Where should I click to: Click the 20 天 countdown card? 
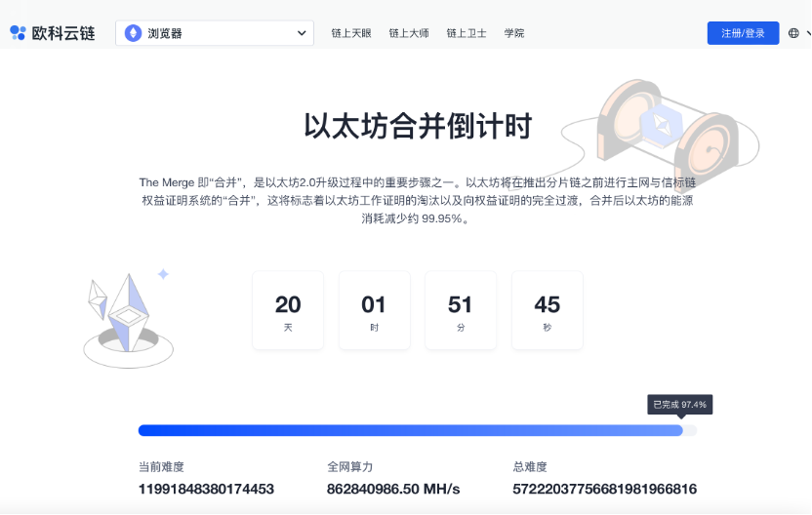coord(288,310)
